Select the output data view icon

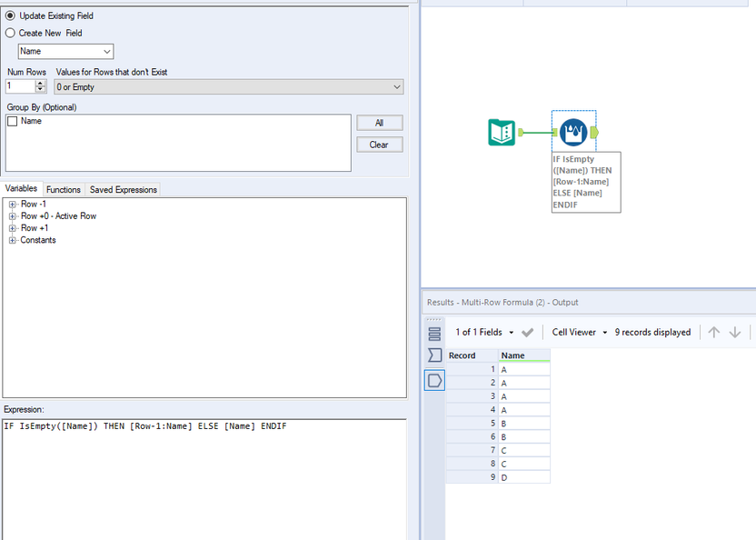434,380
